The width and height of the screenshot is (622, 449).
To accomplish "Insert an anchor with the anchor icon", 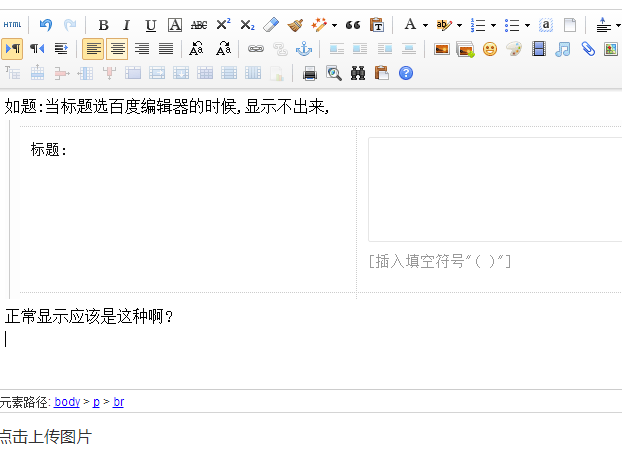I will coord(304,49).
